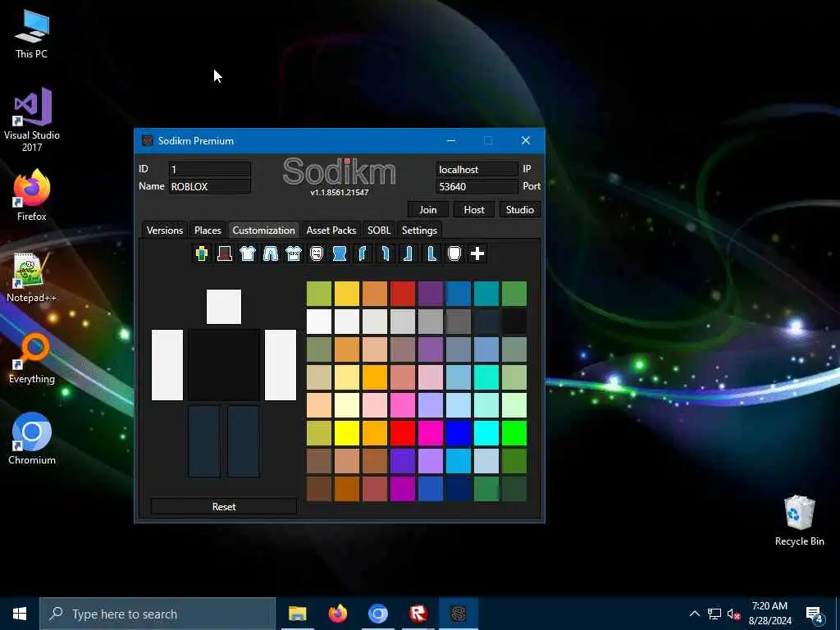Click the Host button

pyautogui.click(x=474, y=209)
